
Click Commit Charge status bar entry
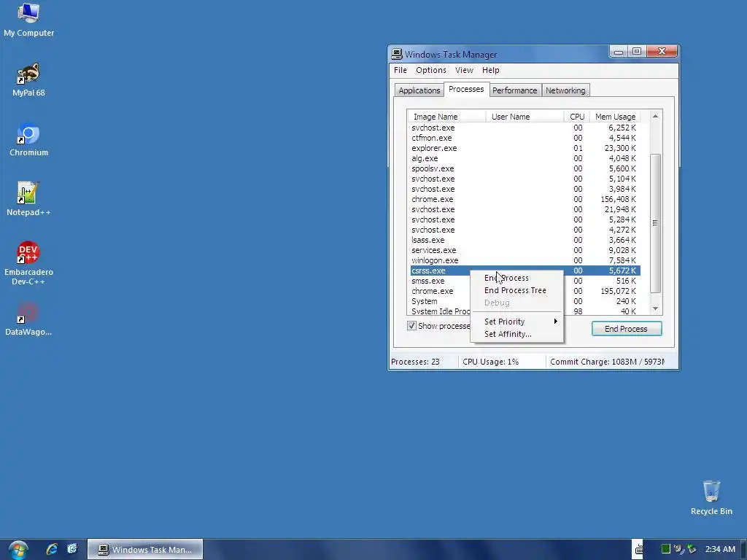(x=606, y=362)
